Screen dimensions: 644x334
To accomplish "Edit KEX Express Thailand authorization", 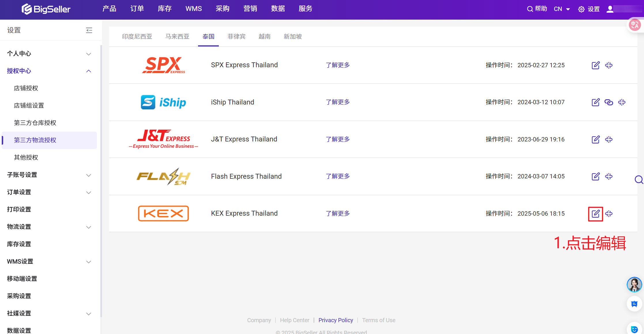I will pyautogui.click(x=596, y=214).
